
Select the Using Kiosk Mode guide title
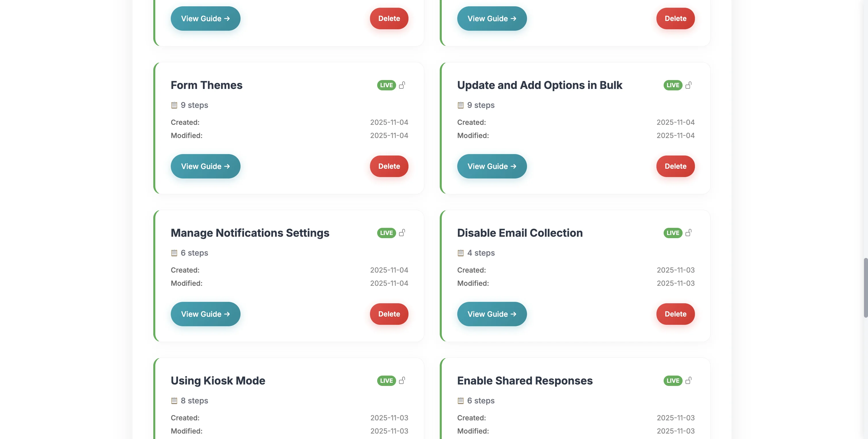(x=218, y=381)
